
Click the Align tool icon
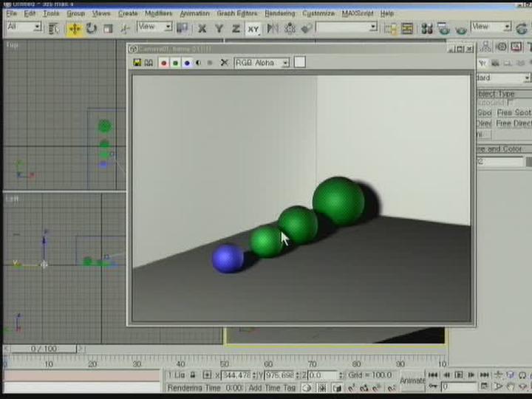(307, 29)
